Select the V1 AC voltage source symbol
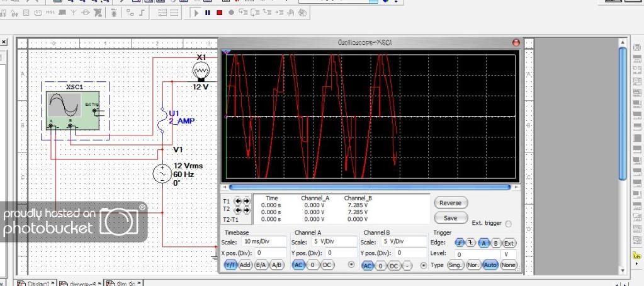This screenshot has height=286, width=644. pos(162,173)
